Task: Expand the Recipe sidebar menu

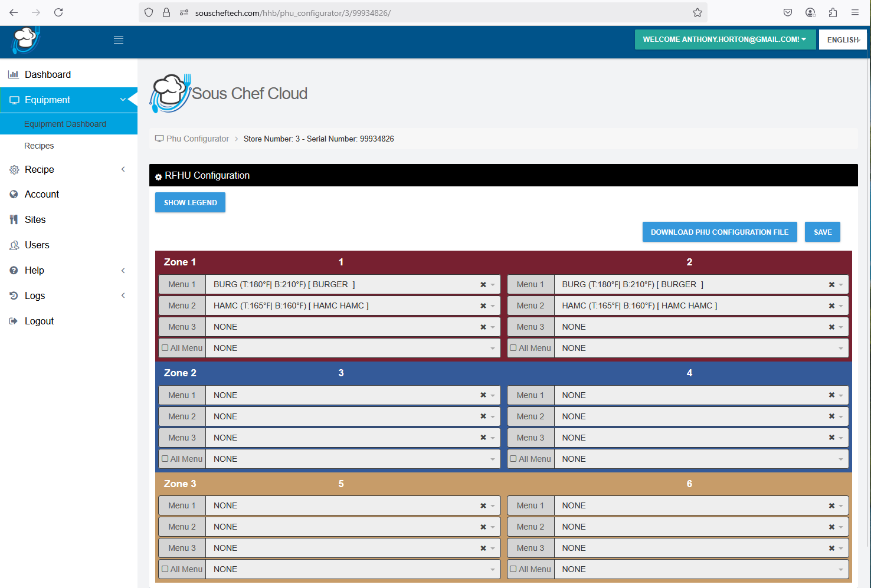Action: (68, 169)
